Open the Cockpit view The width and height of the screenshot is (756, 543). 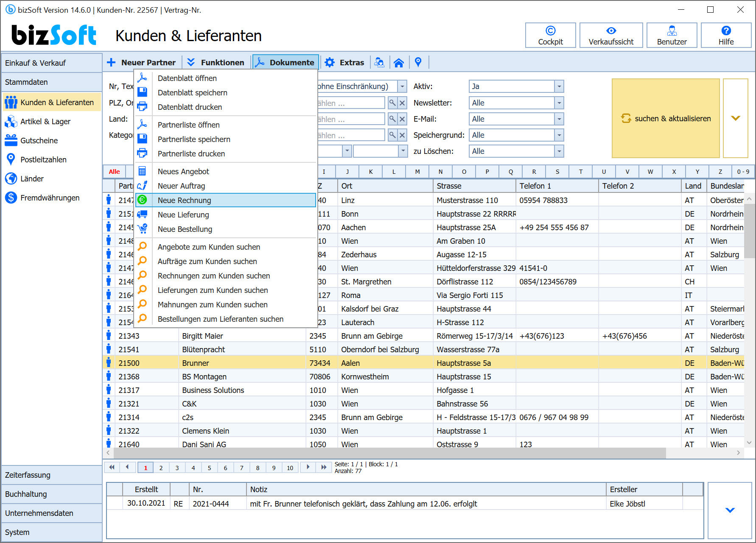click(550, 35)
